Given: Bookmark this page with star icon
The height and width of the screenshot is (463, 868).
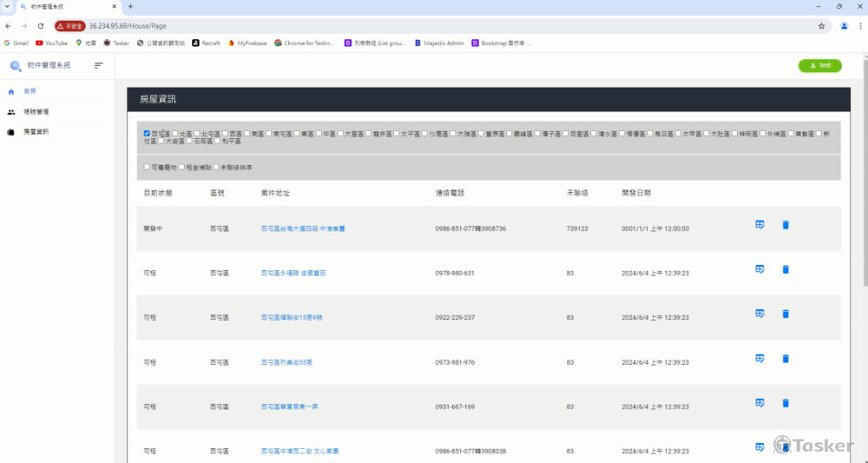Looking at the screenshot, I should coord(821,26).
